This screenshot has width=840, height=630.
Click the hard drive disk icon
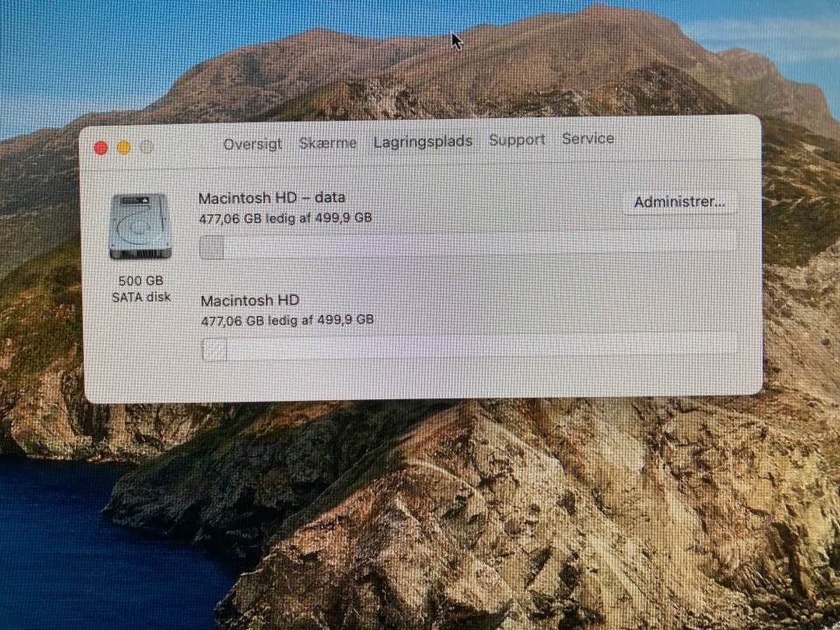140,227
